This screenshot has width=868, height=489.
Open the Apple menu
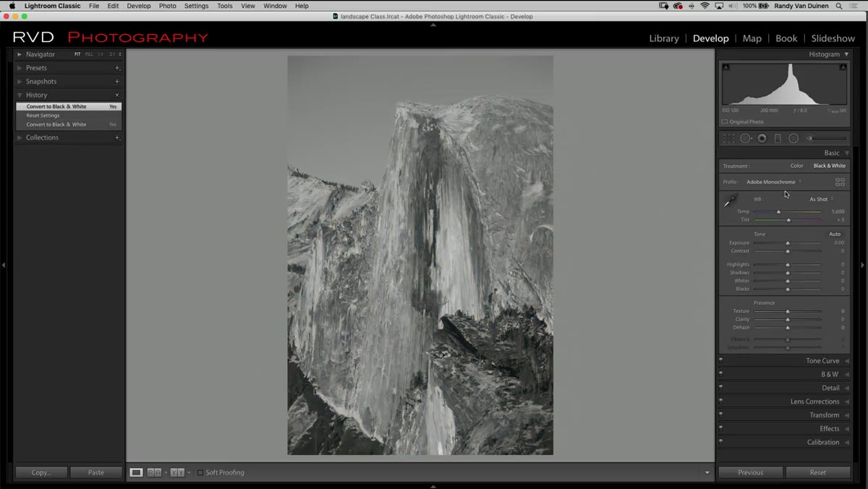pos(12,6)
